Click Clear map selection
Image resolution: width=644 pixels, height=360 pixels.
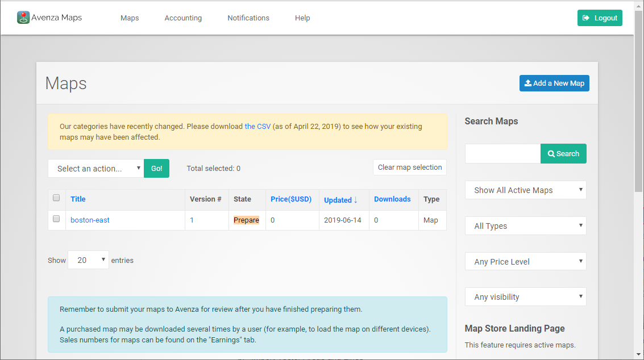coord(409,167)
